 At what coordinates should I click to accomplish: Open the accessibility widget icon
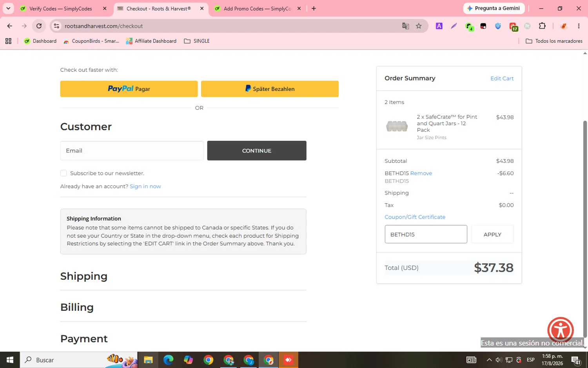(x=561, y=330)
